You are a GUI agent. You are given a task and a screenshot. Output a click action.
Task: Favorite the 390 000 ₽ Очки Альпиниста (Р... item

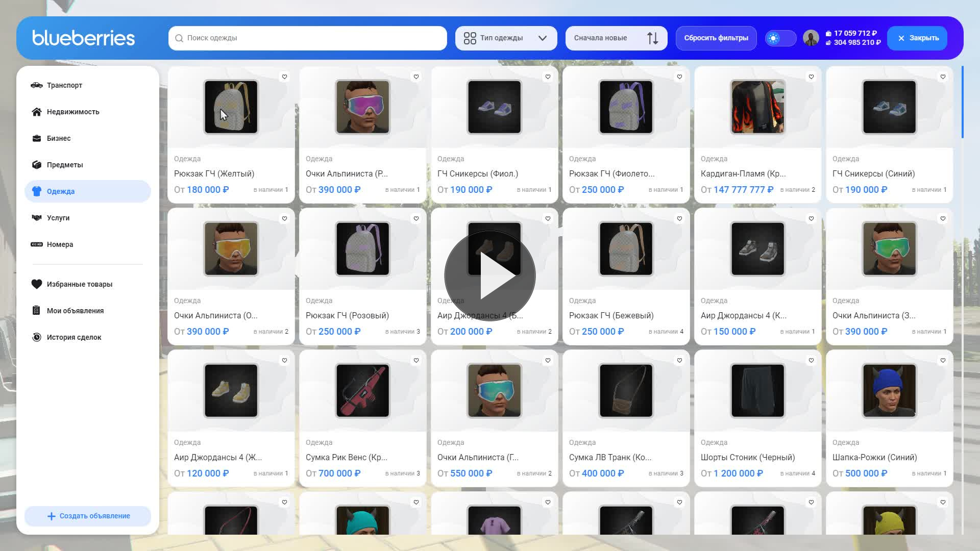tap(416, 77)
